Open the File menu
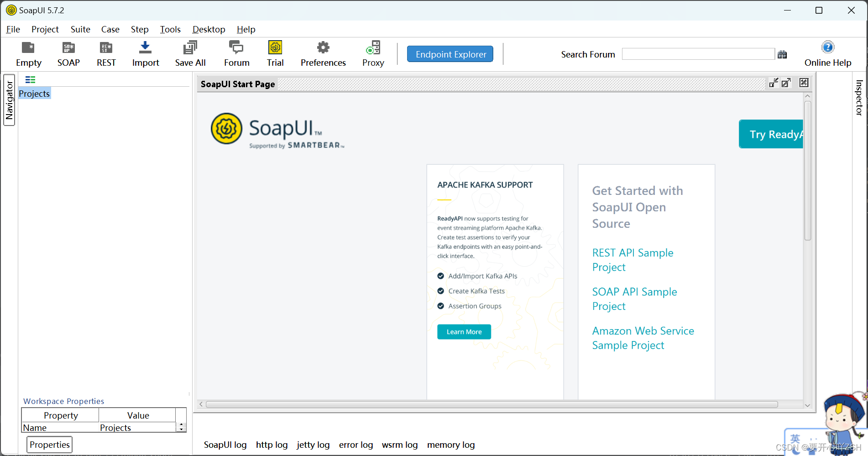The height and width of the screenshot is (456, 868). 13,29
